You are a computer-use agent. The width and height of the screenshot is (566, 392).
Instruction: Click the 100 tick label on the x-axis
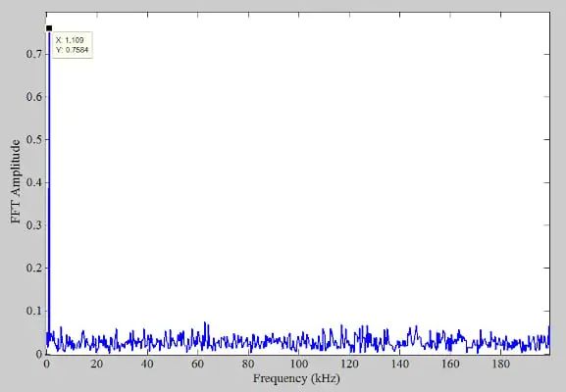click(298, 364)
